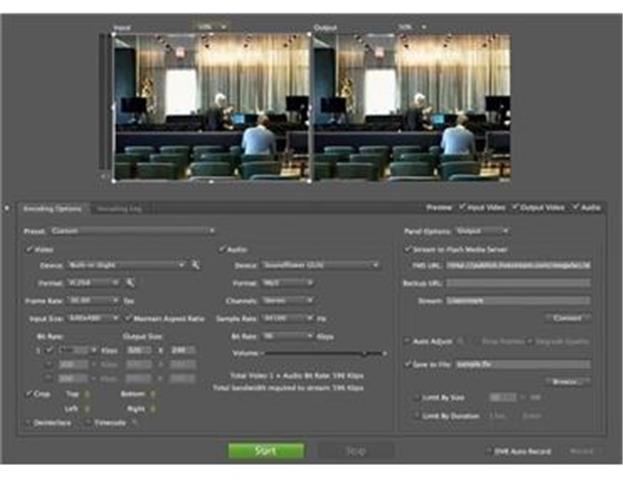Enable DVR Auto Record checkbox

pos(488,451)
